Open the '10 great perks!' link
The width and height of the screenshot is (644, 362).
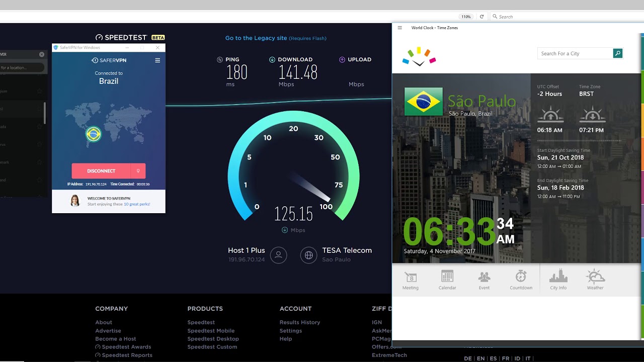[x=137, y=204]
